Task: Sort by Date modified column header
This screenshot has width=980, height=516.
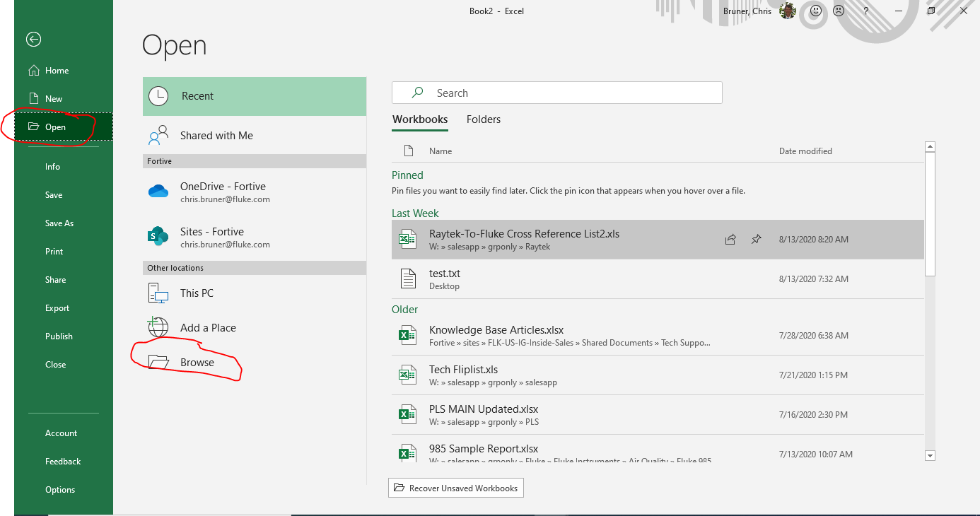Action: pos(805,151)
